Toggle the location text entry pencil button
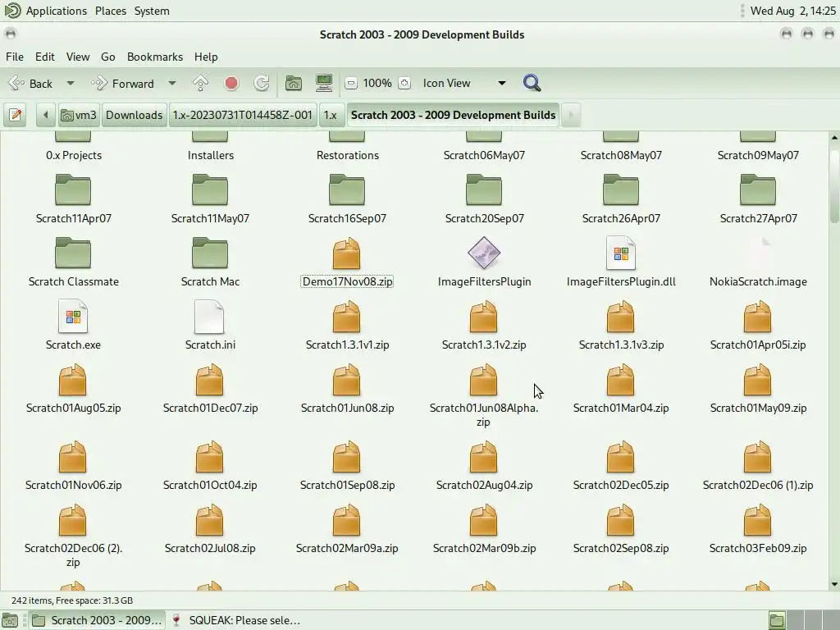This screenshot has height=630, width=840. point(15,115)
